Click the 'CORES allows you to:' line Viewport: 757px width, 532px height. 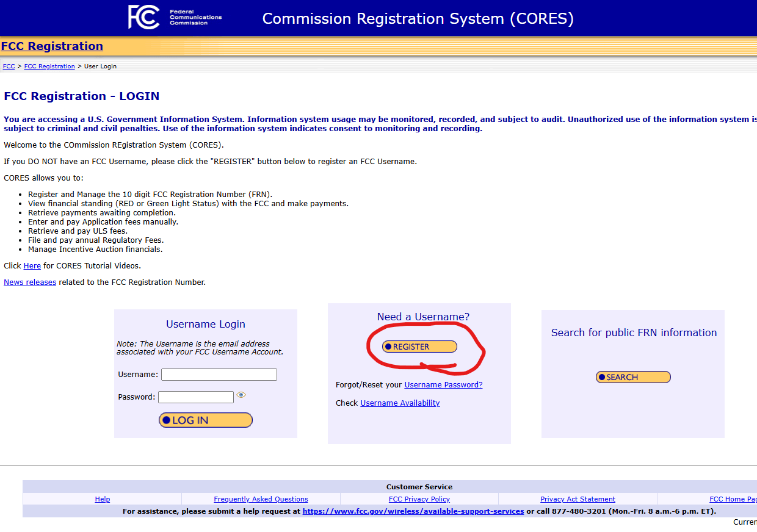coord(43,178)
